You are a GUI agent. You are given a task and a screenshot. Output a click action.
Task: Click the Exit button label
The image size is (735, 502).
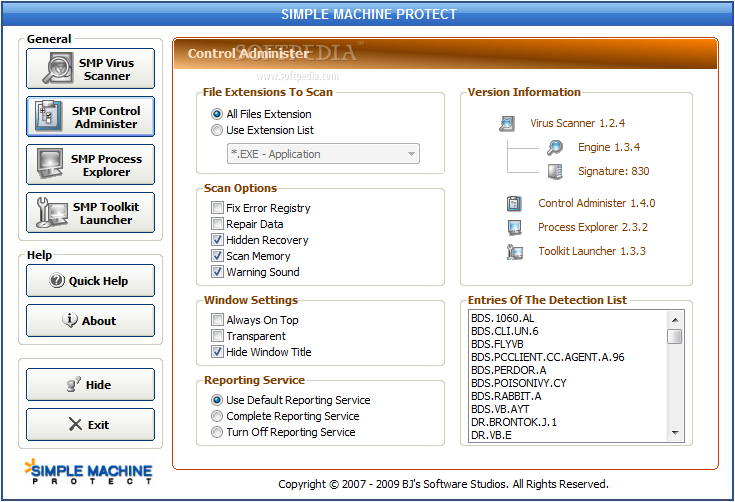click(x=98, y=425)
